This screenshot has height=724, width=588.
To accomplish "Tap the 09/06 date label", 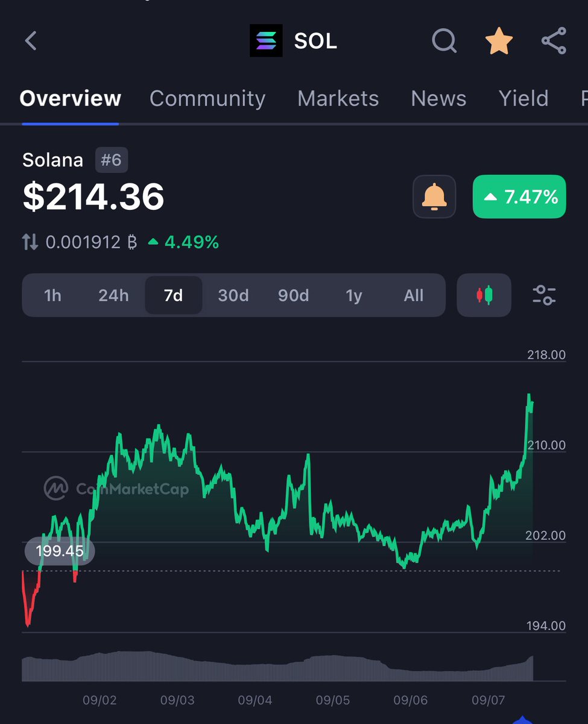I will pyautogui.click(x=411, y=700).
